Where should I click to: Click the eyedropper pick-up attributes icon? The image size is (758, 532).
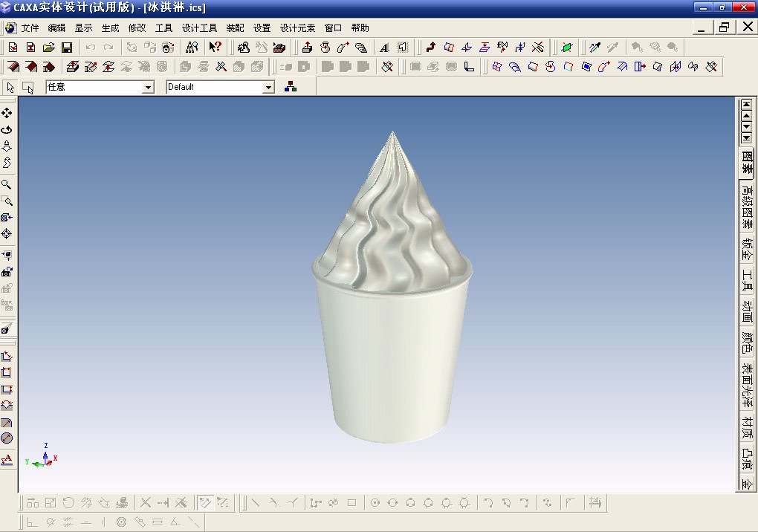pos(595,48)
